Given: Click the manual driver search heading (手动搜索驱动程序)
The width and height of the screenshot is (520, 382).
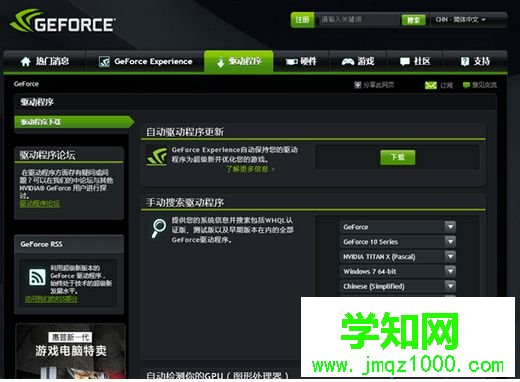Looking at the screenshot, I should [x=185, y=202].
